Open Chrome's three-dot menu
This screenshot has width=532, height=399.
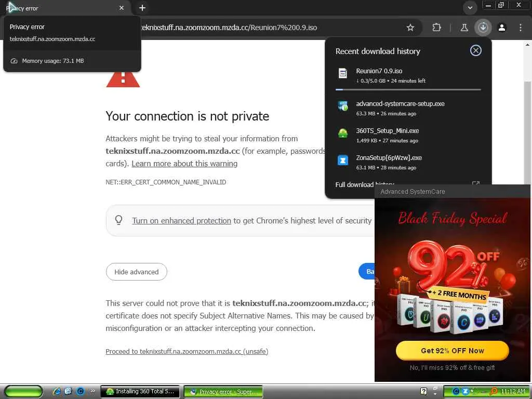[521, 28]
